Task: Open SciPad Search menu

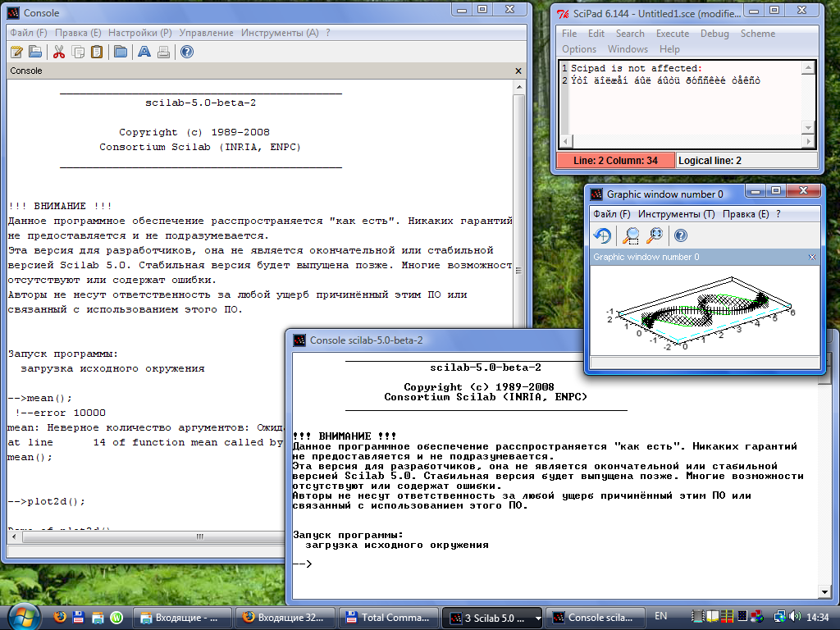Action: pos(630,33)
